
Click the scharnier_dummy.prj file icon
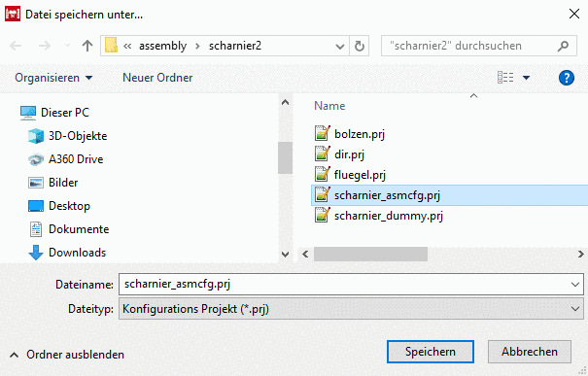pos(323,215)
